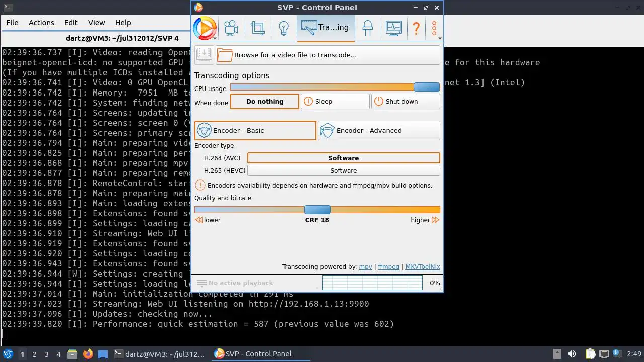Open the light bulb tab
The width and height of the screenshot is (644, 362).
pyautogui.click(x=283, y=28)
